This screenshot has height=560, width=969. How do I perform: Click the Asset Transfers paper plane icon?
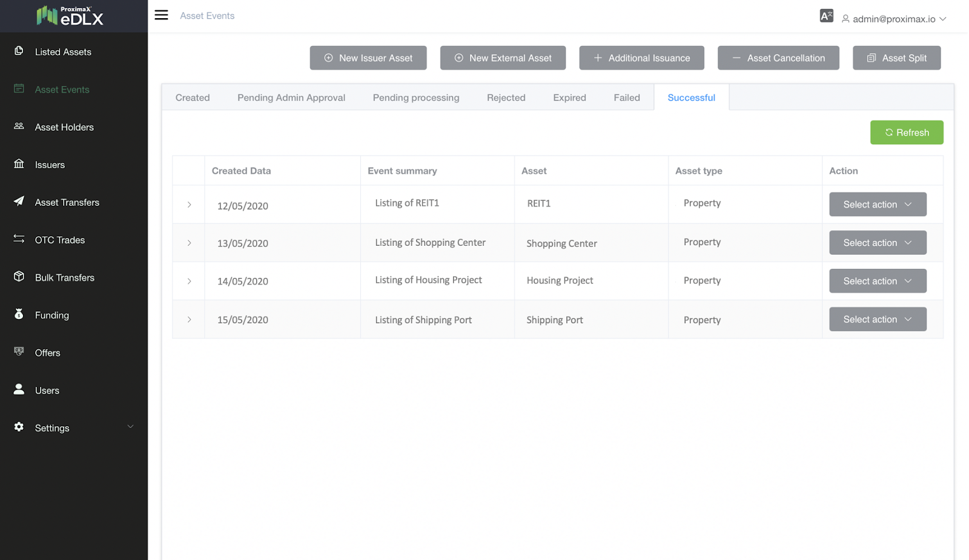pos(19,202)
